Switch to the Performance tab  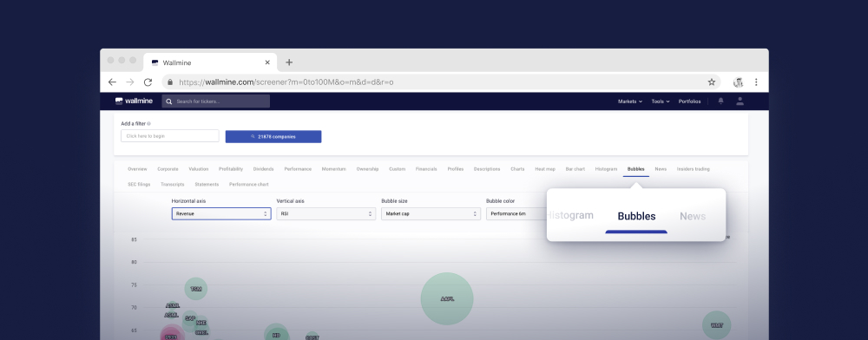click(x=298, y=169)
